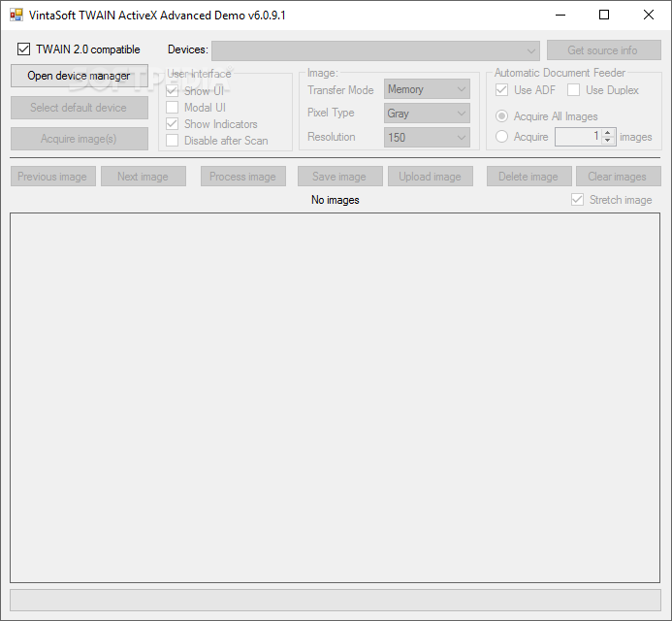This screenshot has height=621, width=672.
Task: Click Delete image button
Action: point(529,177)
